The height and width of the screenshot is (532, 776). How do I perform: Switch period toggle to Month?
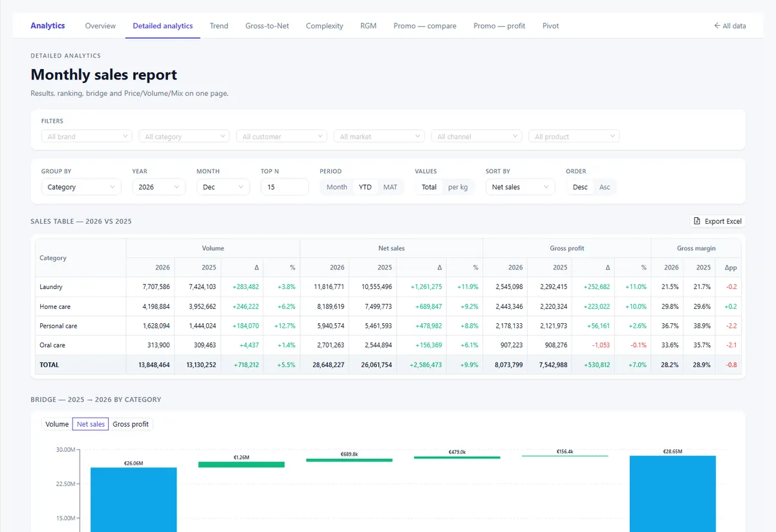[x=337, y=187]
